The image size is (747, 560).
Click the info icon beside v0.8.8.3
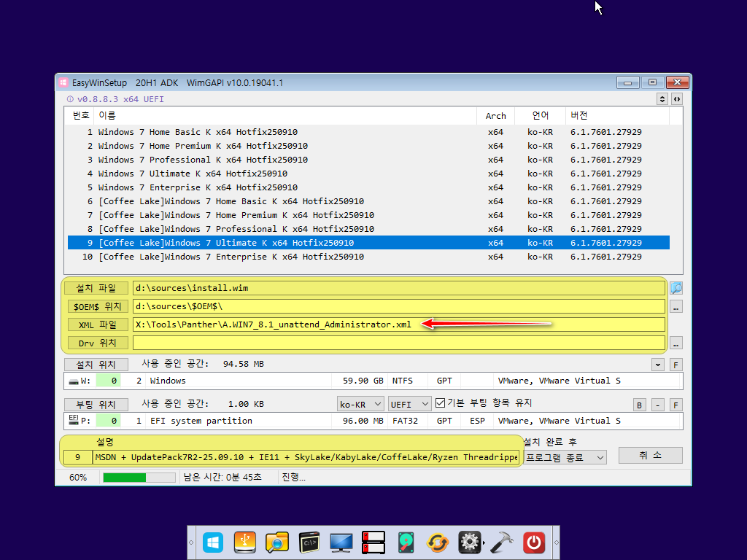point(70,99)
